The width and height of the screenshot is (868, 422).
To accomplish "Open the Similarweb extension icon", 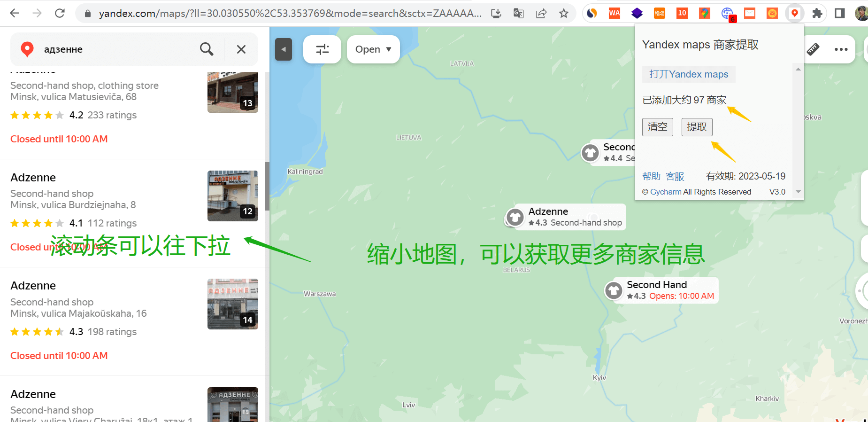I will tap(592, 13).
